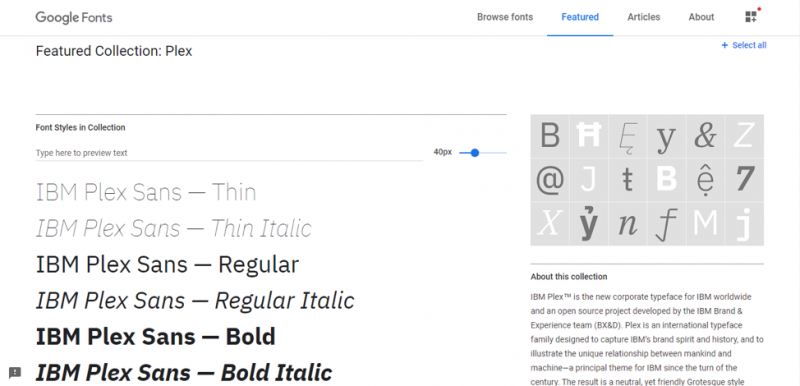Screen dimensions: 800x386
Task: Click the preview text input field
Action: coord(229,153)
